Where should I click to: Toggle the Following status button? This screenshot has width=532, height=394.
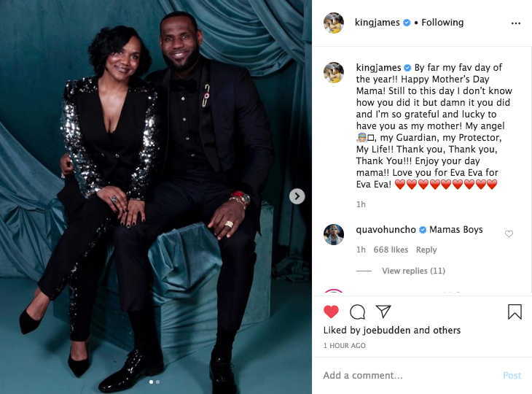(x=442, y=23)
